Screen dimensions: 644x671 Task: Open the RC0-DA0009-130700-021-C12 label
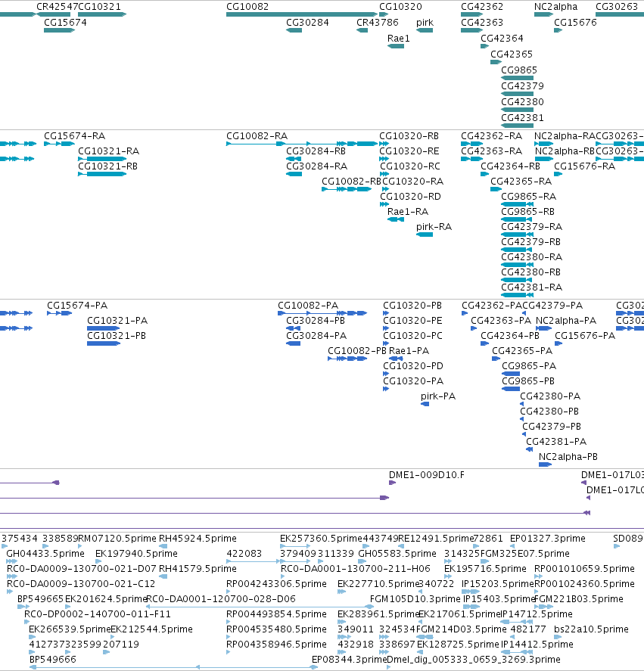pos(81,584)
